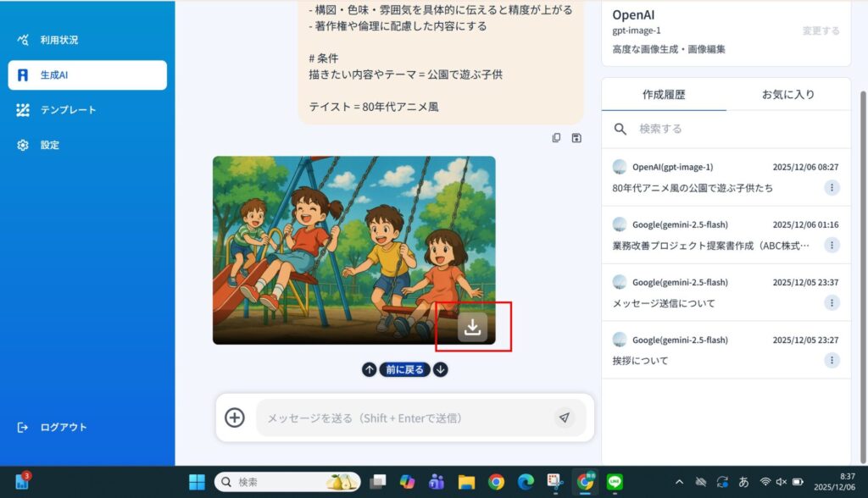868x498 pixels.
Task: Expand options for メッセージ送信について entry
Action: click(832, 303)
